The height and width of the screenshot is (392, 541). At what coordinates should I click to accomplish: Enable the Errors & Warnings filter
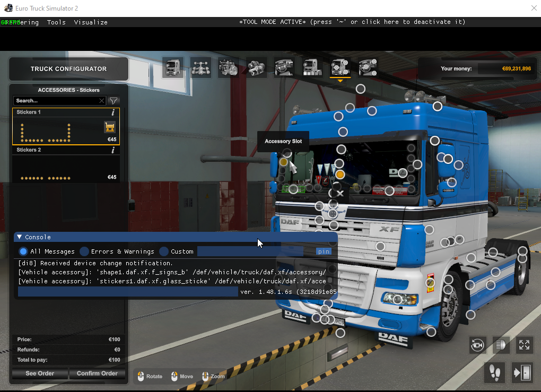[x=84, y=251]
